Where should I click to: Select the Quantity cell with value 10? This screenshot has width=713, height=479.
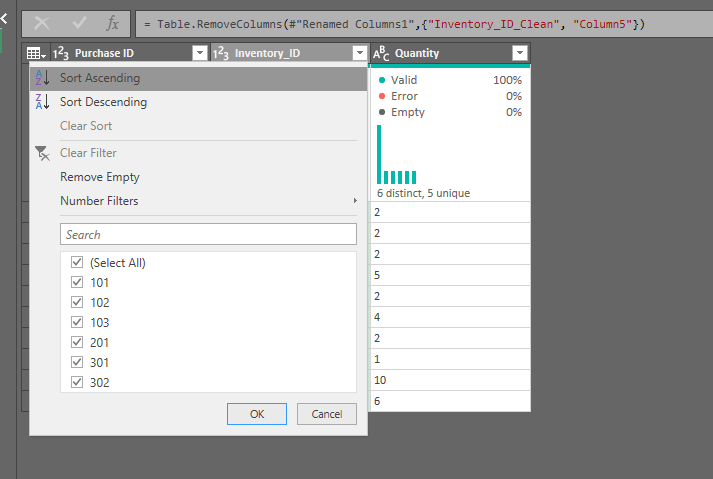450,380
